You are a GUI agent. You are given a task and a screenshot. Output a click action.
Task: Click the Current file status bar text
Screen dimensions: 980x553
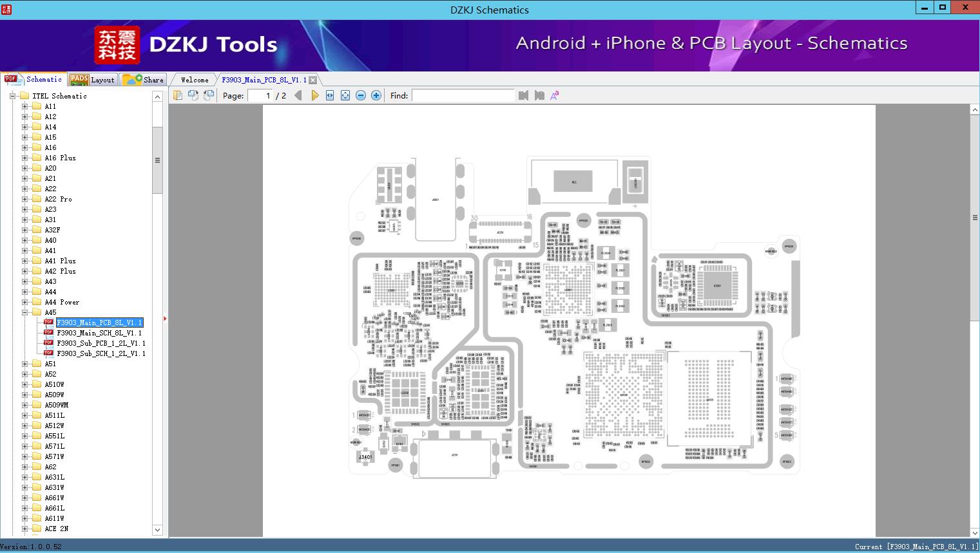click(917, 547)
